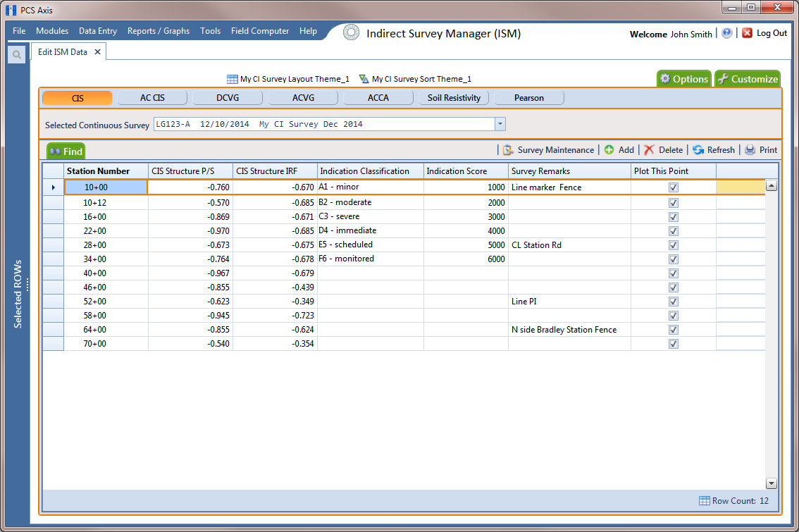Viewport: 799px width, 532px height.
Task: Select the P/S value -0.945 cell
Action: [190, 316]
